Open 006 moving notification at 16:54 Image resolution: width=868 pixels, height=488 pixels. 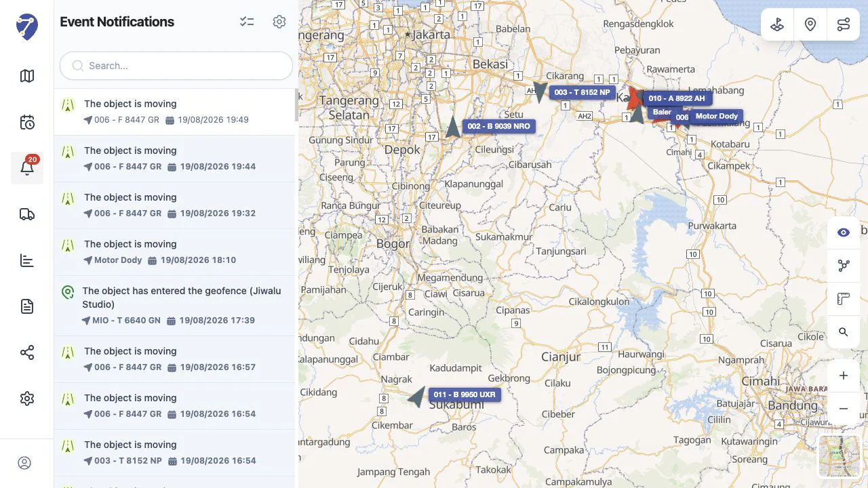pos(174,406)
